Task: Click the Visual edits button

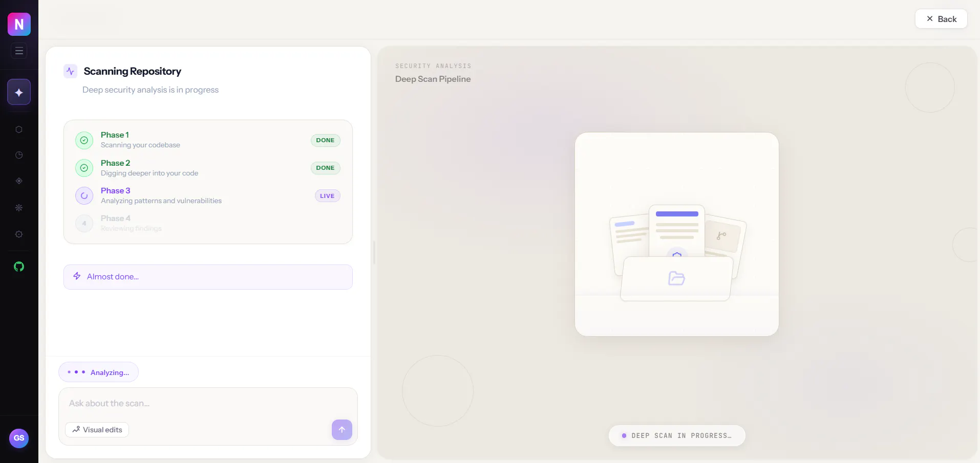Action: (97, 430)
